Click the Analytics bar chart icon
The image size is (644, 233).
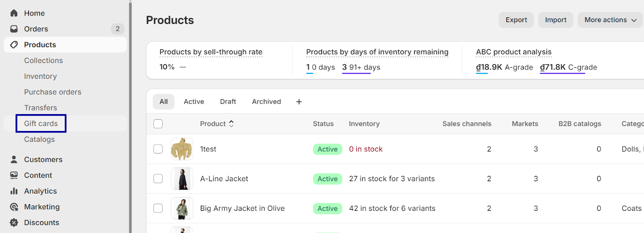(x=14, y=191)
